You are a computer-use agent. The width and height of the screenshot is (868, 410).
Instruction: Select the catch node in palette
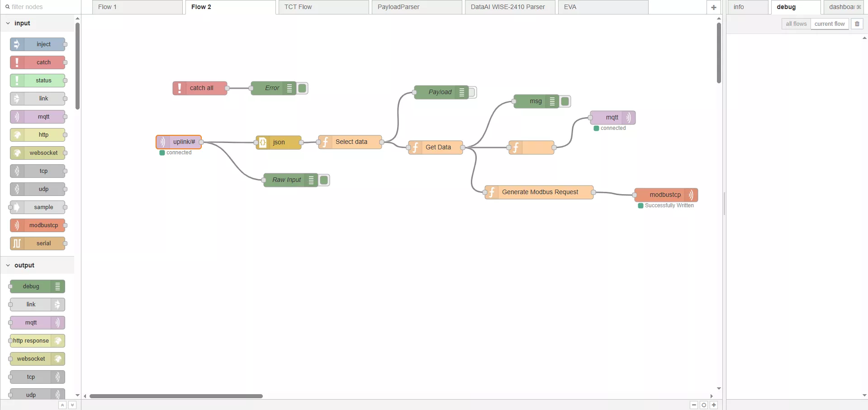click(x=38, y=62)
